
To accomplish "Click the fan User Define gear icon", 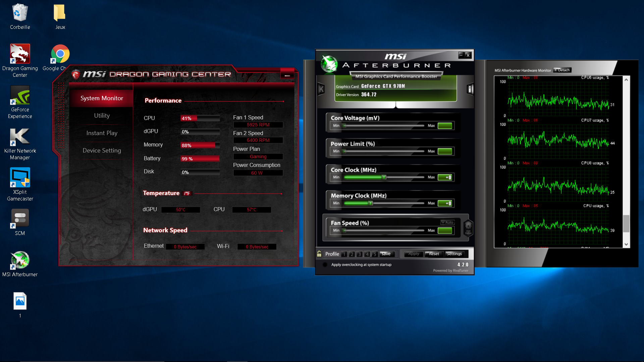I will pos(468,228).
